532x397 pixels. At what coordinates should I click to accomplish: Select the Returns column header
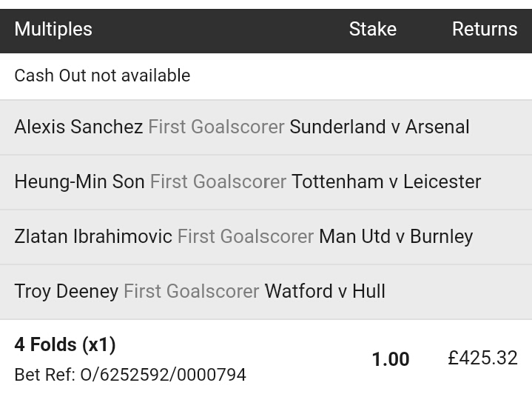tap(484, 29)
